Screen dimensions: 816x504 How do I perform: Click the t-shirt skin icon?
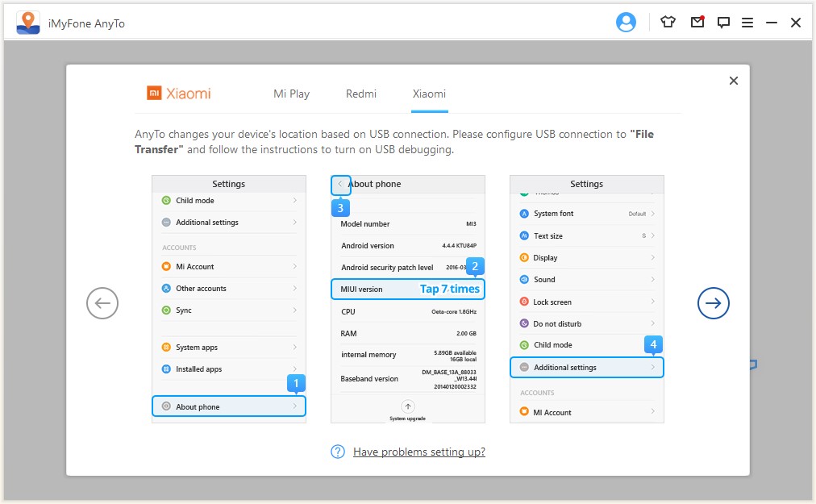[x=668, y=23]
